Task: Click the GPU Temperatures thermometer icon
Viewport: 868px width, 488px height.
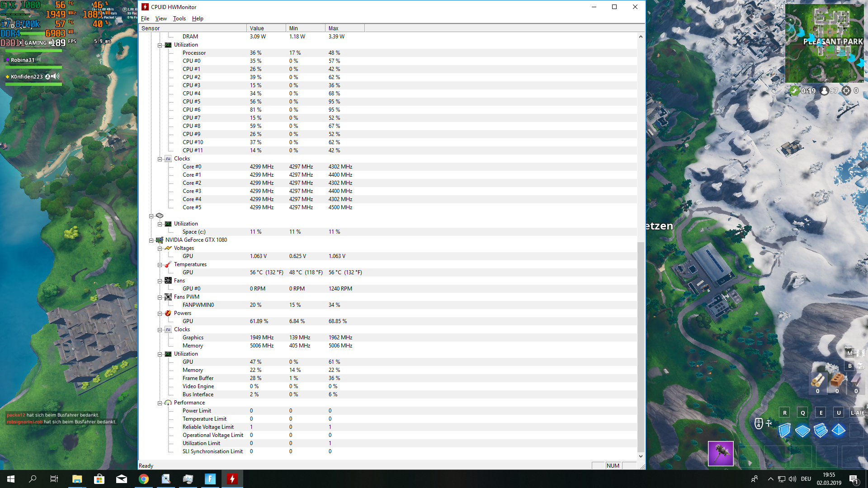Action: point(168,264)
